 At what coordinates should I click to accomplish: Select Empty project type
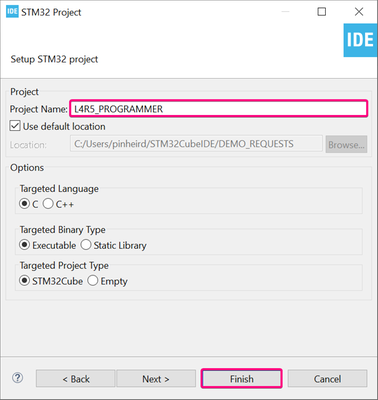click(x=93, y=281)
